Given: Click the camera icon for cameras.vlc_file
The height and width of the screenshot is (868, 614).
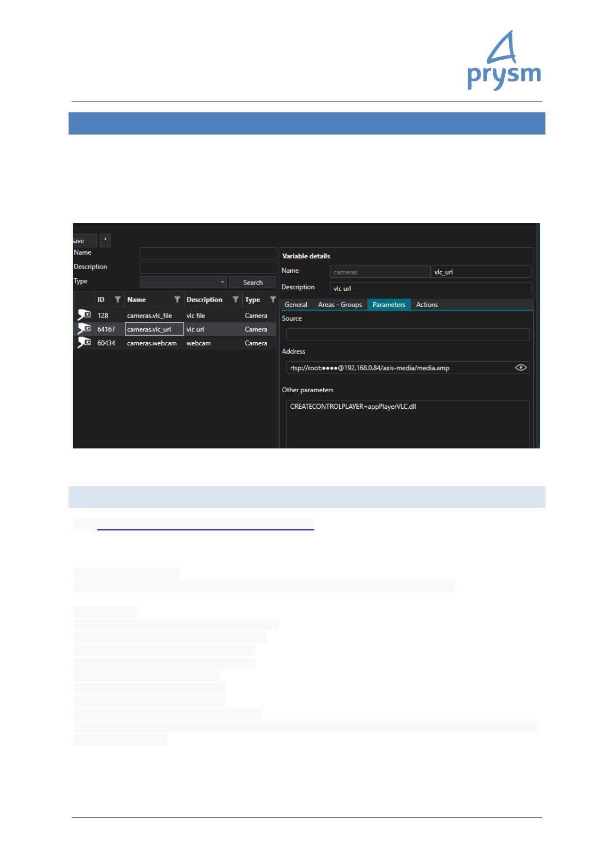Looking at the screenshot, I should (x=84, y=315).
